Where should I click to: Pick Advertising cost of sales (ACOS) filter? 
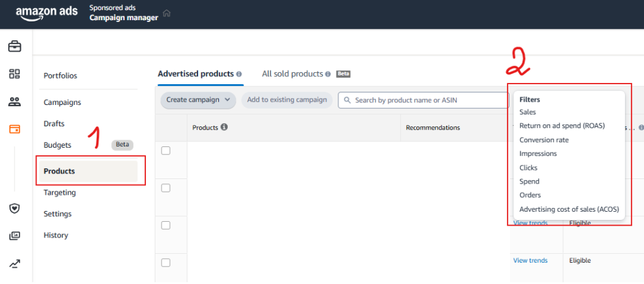tap(569, 209)
